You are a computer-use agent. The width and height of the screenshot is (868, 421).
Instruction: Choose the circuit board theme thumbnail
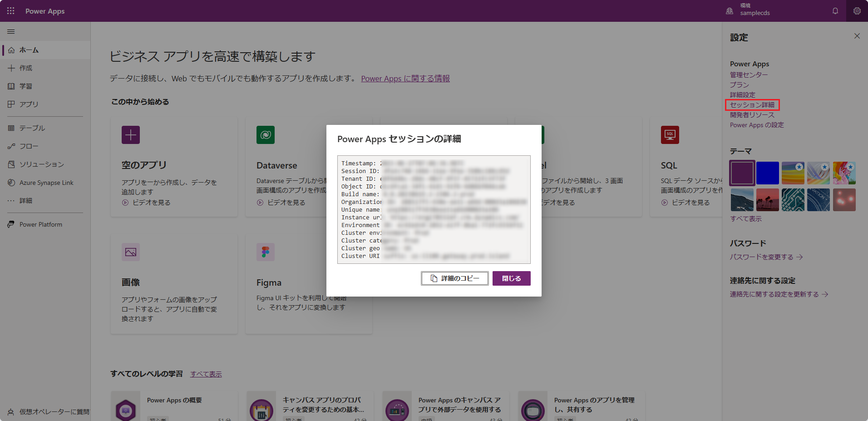coord(793,200)
